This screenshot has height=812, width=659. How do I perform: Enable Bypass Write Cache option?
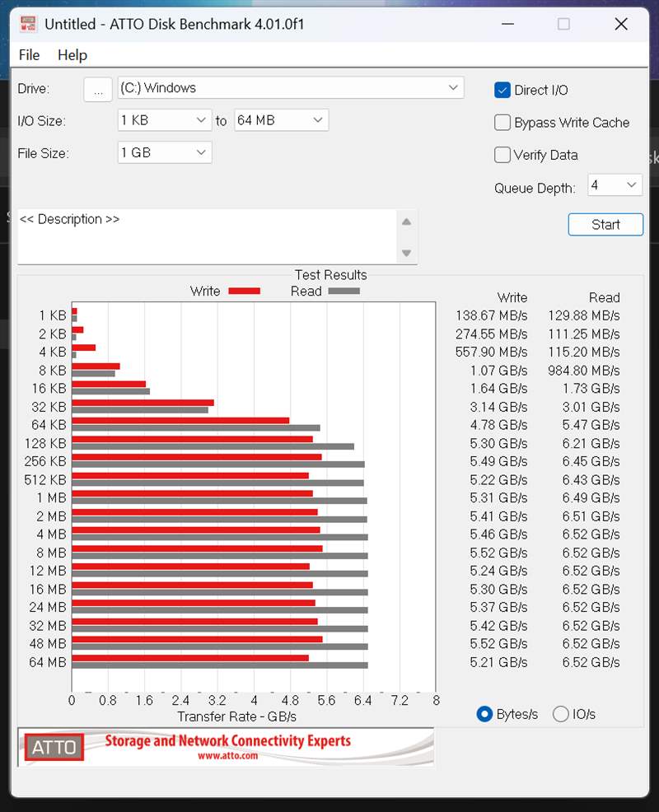click(x=502, y=123)
